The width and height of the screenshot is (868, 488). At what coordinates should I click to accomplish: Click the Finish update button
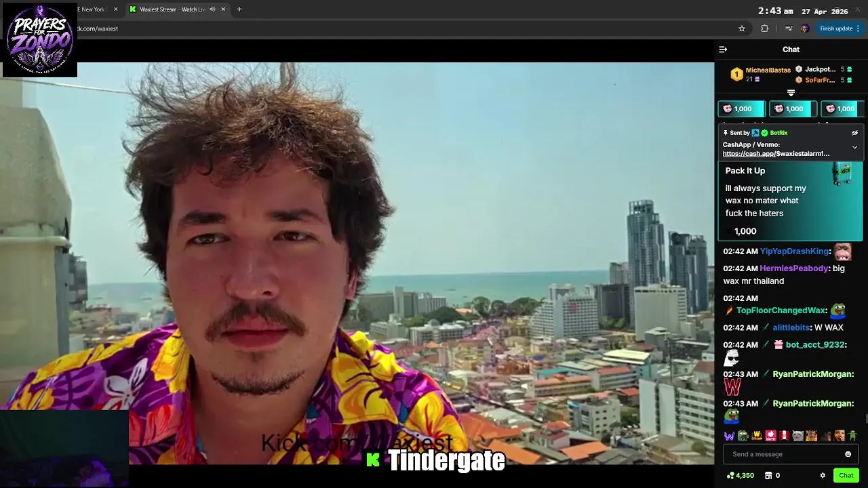point(840,28)
